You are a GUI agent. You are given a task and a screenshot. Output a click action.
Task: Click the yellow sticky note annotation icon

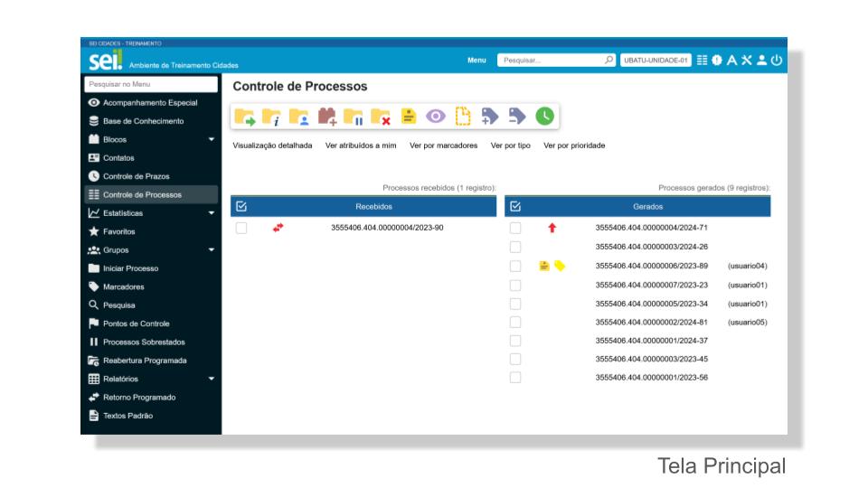(409, 117)
